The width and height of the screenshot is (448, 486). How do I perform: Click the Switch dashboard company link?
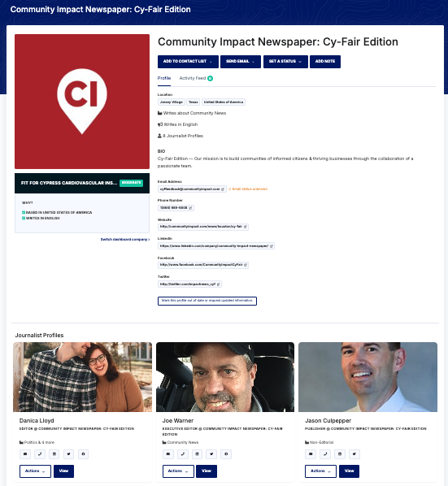125,239
